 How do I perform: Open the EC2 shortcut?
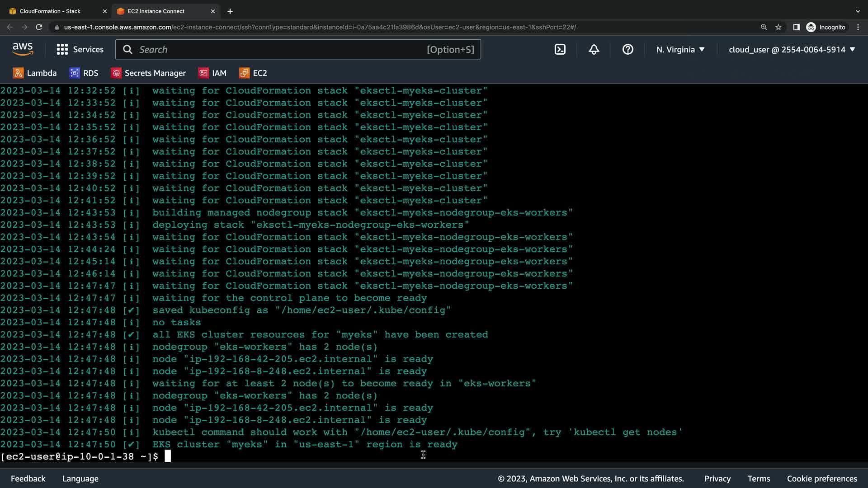click(253, 73)
